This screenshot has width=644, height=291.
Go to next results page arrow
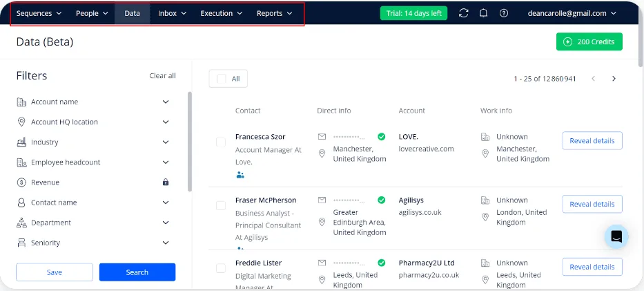click(614, 79)
